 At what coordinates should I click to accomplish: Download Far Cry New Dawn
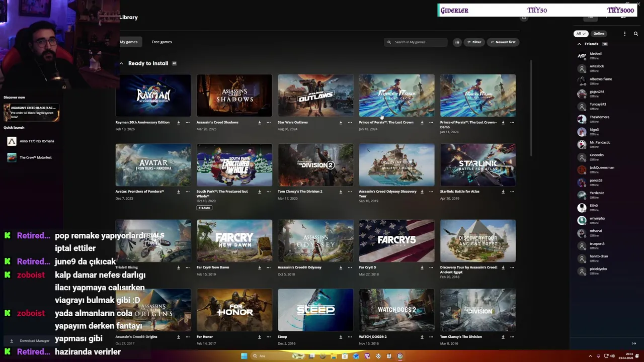tap(260, 267)
